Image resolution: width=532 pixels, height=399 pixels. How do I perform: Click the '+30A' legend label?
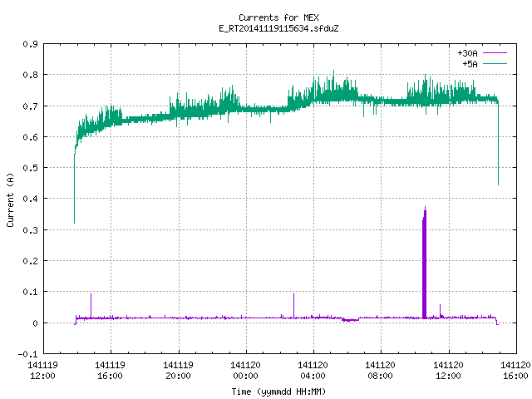click(467, 53)
